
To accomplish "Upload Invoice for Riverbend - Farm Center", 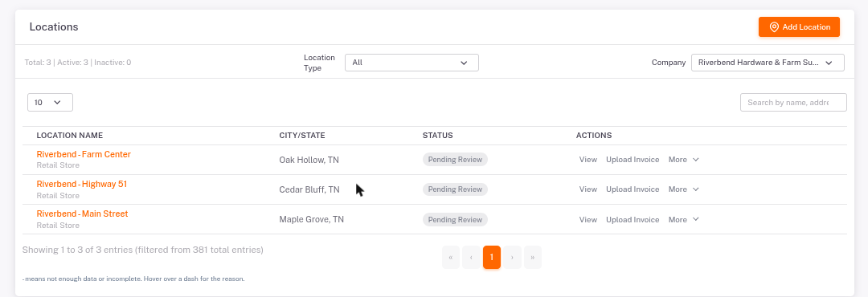I will (x=633, y=159).
